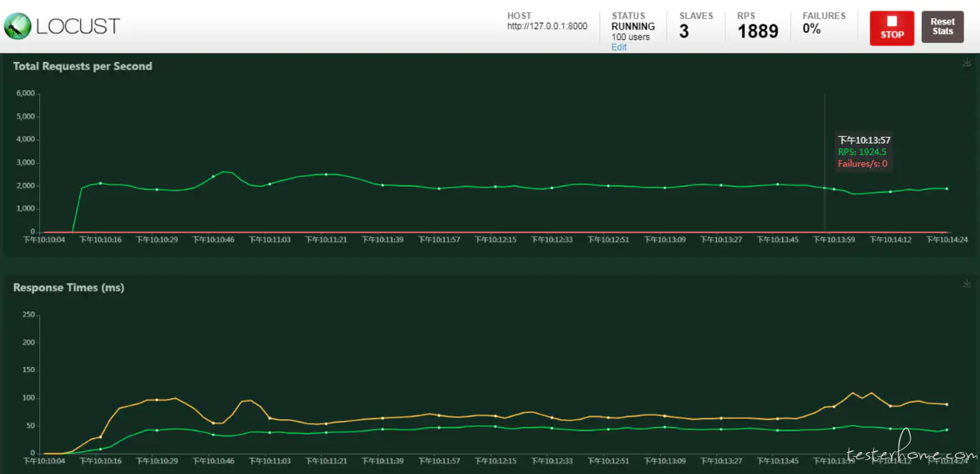Screen dimensions: 980x474
Task: Click the HOST header label
Action: coord(519,16)
